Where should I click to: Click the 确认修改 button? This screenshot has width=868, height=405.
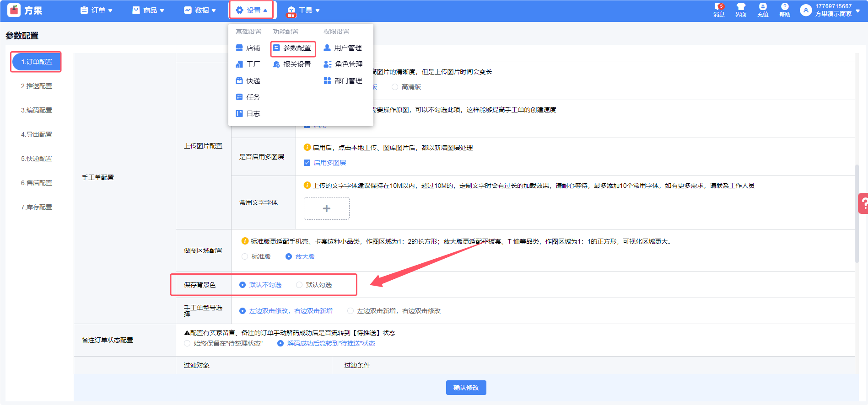pos(466,388)
